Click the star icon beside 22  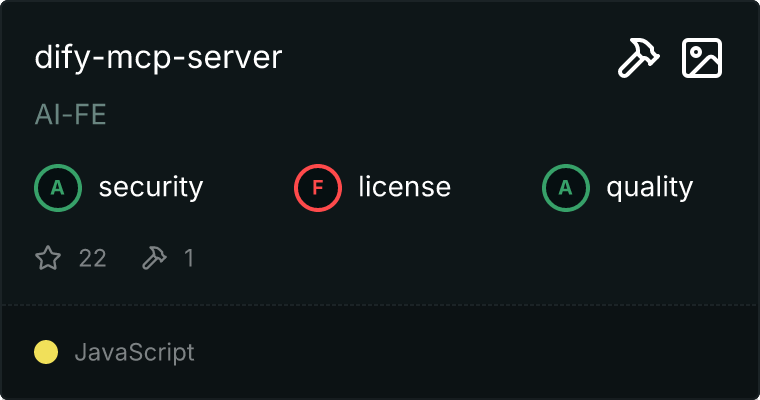48,259
